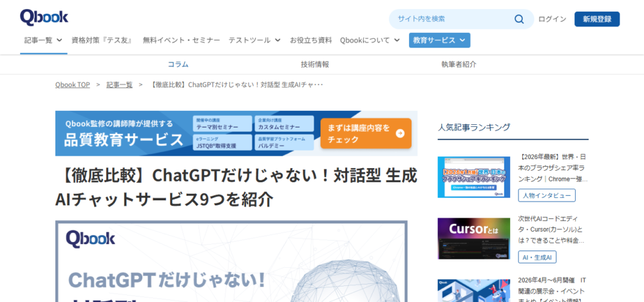Screen dimensions: 644x302
Task: Open the 教育サービス dropdown button
Action: coord(439,41)
